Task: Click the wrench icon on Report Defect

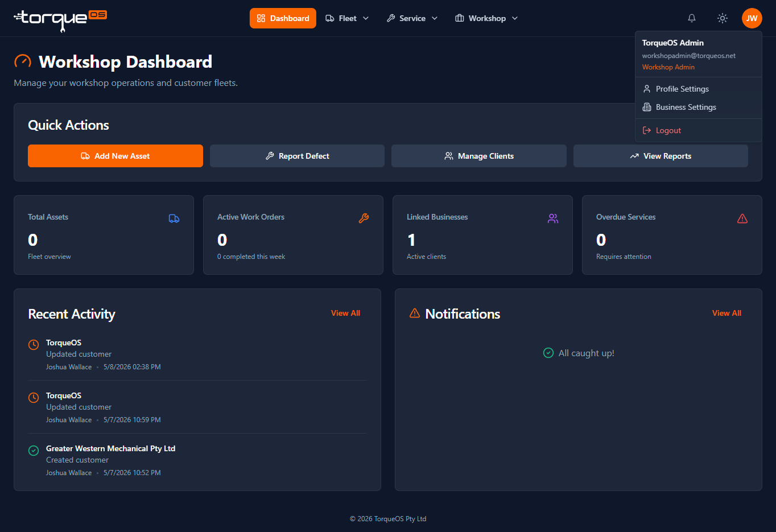Action: [270, 156]
